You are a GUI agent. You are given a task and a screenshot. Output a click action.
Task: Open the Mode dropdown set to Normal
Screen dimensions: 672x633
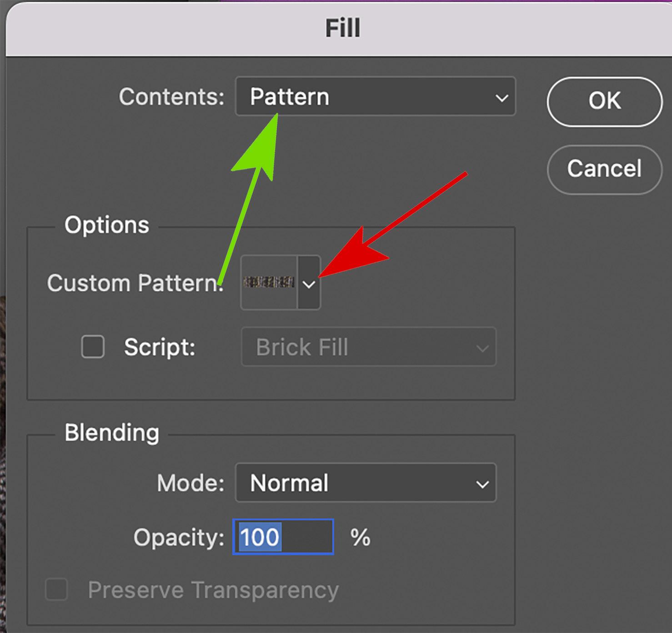tap(366, 483)
